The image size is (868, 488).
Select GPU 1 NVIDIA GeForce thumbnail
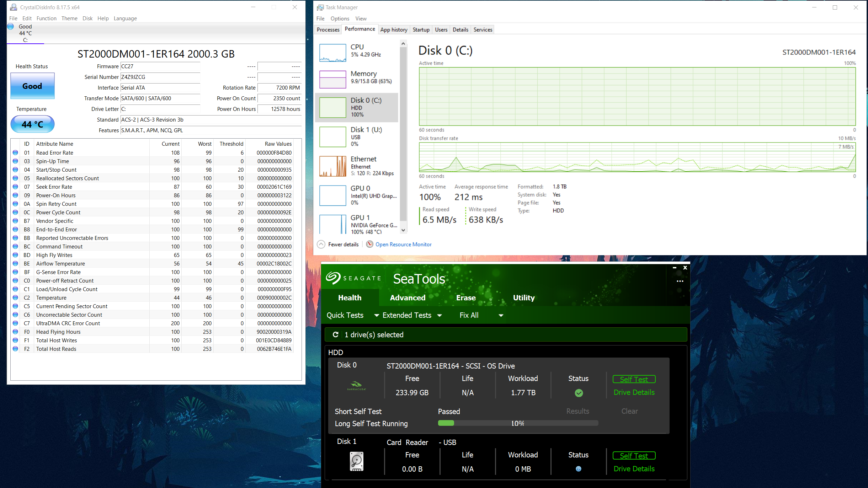332,224
